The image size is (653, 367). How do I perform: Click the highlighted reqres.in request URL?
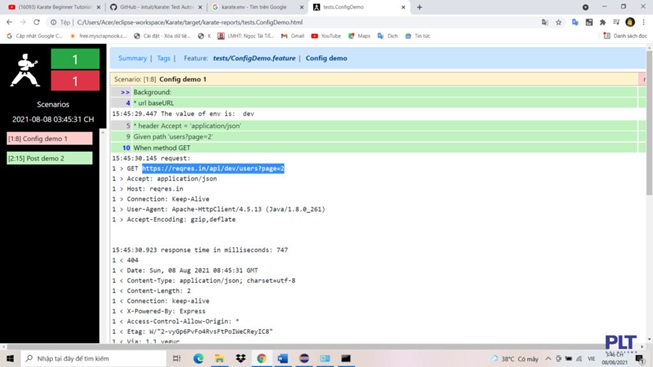click(x=213, y=168)
